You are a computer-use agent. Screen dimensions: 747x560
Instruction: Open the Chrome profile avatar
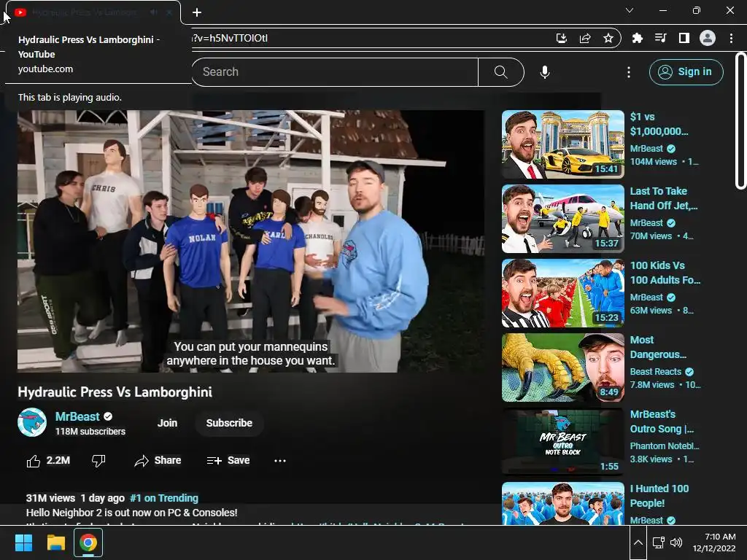tap(708, 38)
